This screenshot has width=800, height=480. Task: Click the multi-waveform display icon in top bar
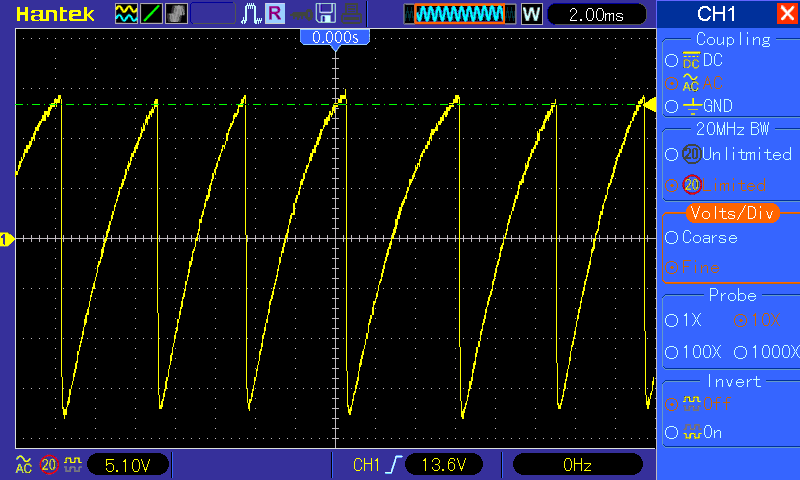point(126,14)
